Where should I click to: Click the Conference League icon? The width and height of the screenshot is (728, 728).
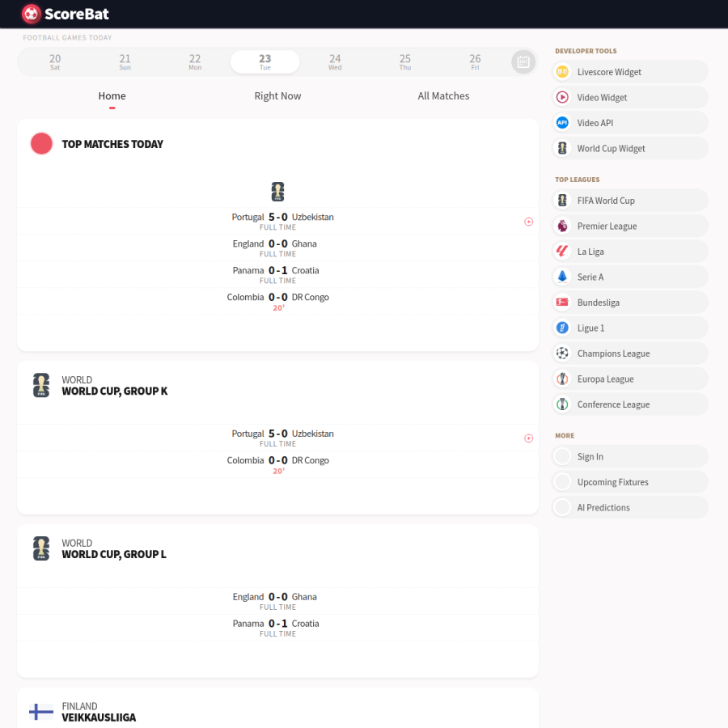pyautogui.click(x=562, y=405)
